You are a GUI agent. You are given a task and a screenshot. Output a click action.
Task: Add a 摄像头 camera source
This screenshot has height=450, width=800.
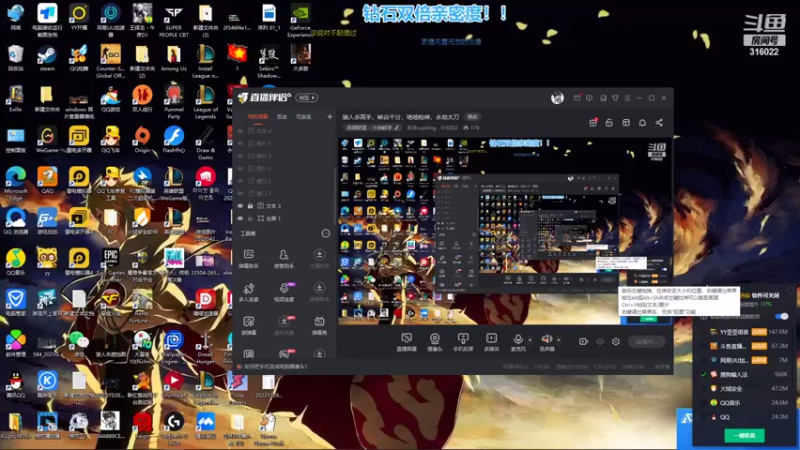pos(435,342)
